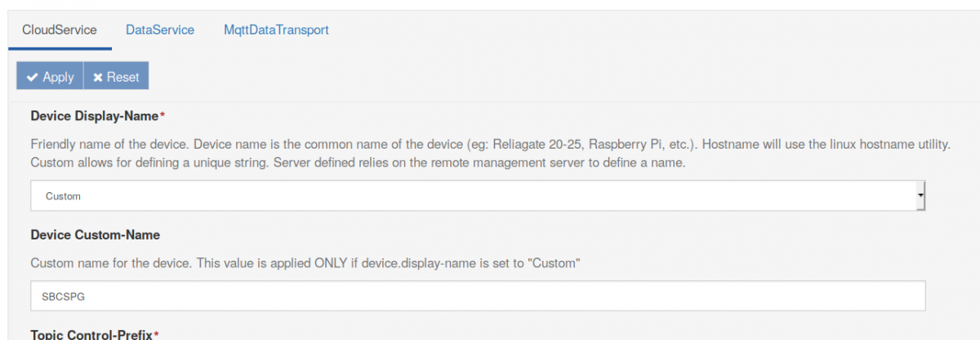
Task: Open the MqttDataTransport tab
Action: point(276,30)
